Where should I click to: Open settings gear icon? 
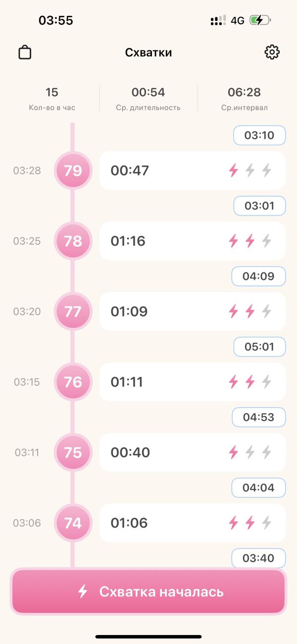[x=272, y=53]
